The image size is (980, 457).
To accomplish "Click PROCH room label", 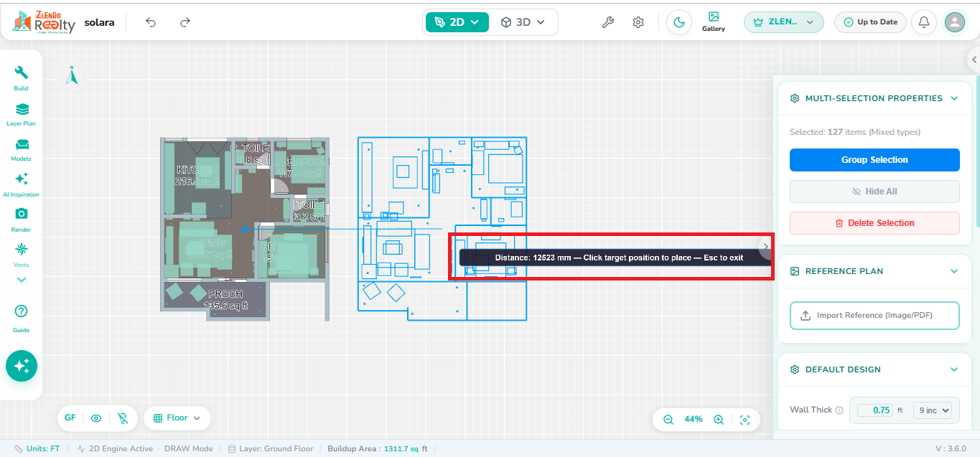I will point(226,294).
